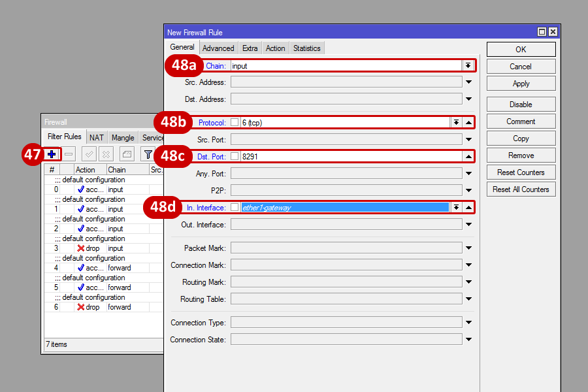
Task: Click red drop X icon of rule 3
Action: coord(80,248)
